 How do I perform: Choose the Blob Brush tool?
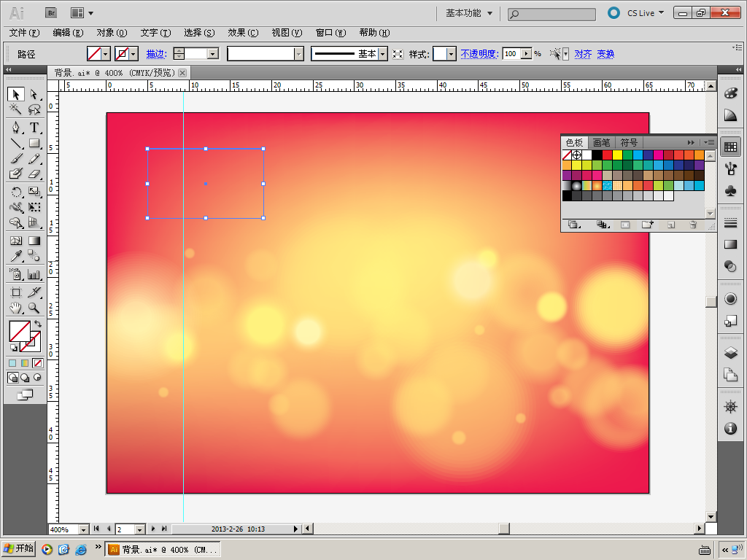pos(16,174)
